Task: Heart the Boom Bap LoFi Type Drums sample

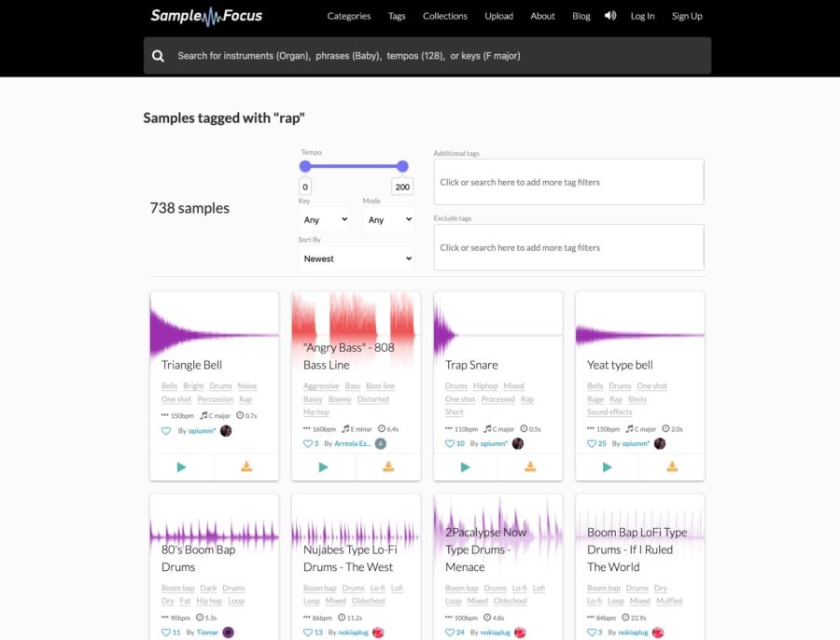Action: [x=592, y=632]
